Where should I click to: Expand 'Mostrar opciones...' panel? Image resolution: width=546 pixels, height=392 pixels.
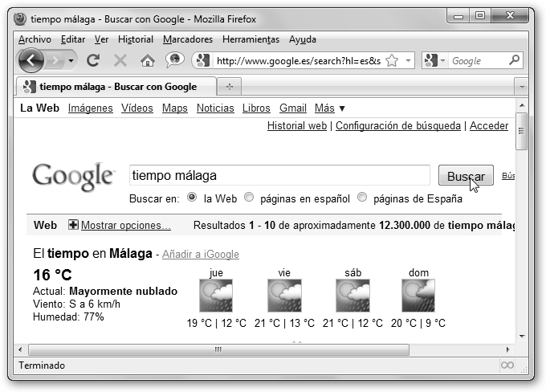pyautogui.click(x=119, y=226)
